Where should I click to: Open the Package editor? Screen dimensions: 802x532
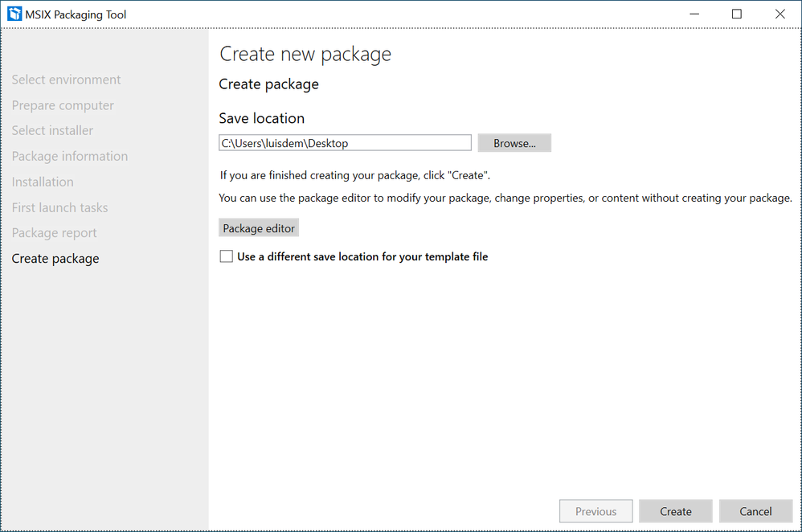259,228
